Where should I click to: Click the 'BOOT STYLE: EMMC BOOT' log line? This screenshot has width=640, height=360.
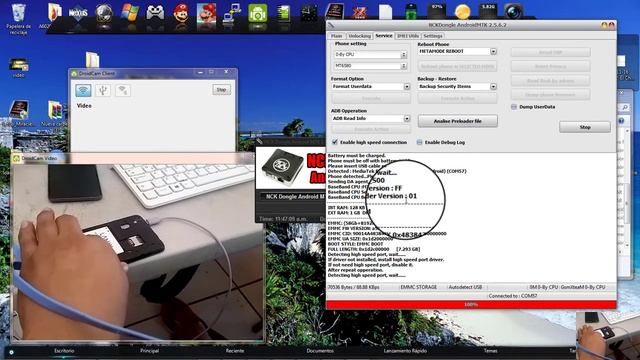click(x=356, y=244)
